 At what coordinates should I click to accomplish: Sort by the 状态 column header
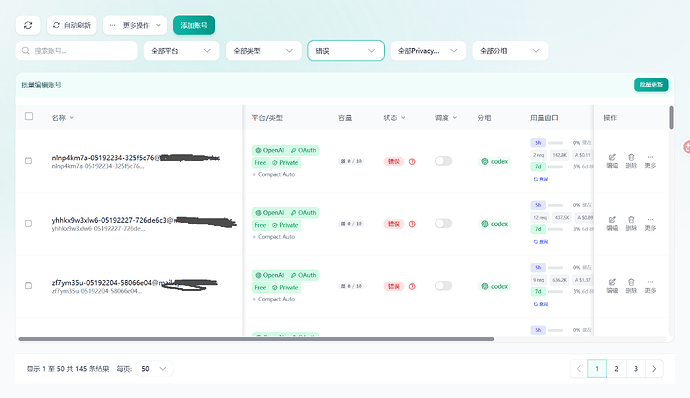tap(394, 118)
